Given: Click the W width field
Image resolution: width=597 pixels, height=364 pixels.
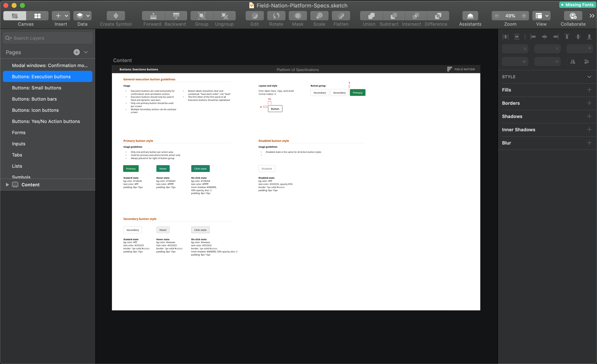Looking at the screenshot, I should pyautogui.click(x=515, y=62).
